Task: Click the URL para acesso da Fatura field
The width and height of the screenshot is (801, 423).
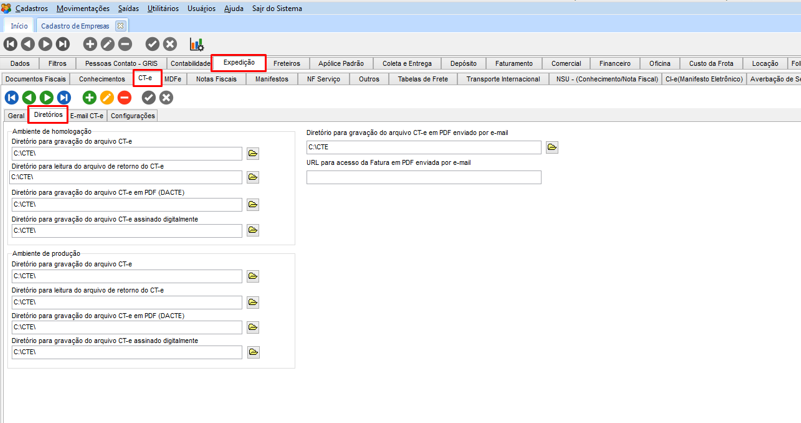Action: pos(424,177)
